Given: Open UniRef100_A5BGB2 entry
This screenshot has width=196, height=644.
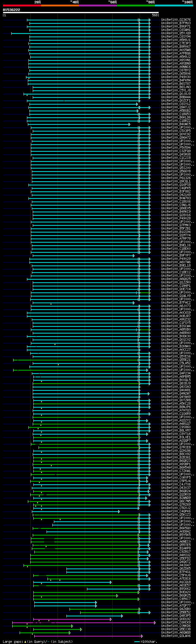Looking at the screenshot, I should (x=176, y=110).
